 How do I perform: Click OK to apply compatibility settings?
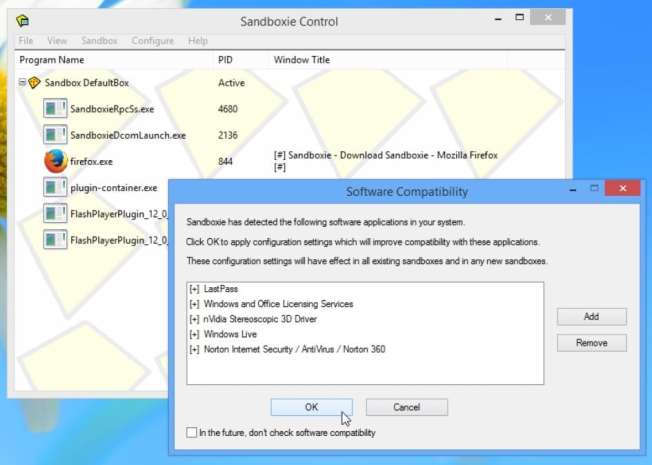tap(311, 407)
